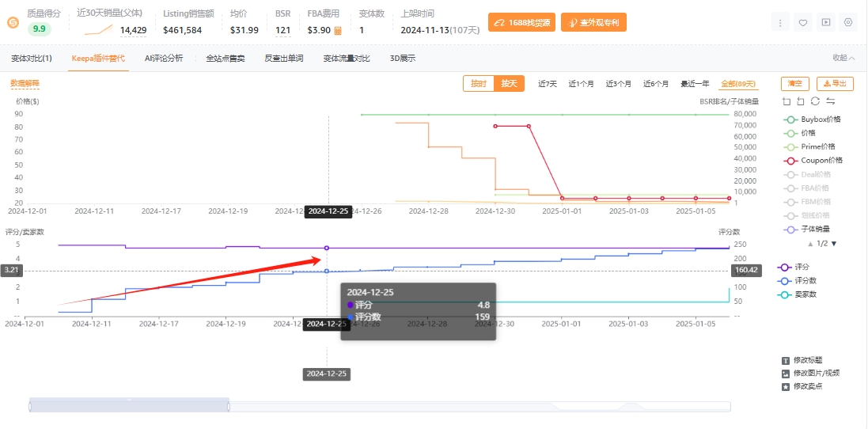Screen dimensions: 868x429
Task: Click the 查外观专利 button
Action: [x=593, y=23]
